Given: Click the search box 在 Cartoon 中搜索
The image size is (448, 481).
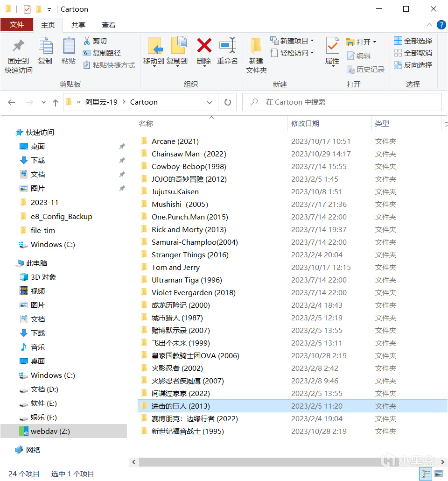Looking at the screenshot, I should pyautogui.click(x=342, y=102).
